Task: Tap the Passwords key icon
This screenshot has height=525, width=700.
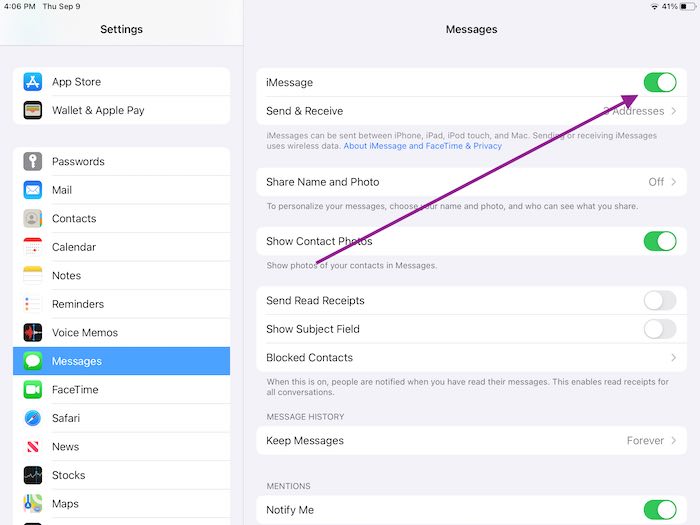Action: [x=33, y=161]
